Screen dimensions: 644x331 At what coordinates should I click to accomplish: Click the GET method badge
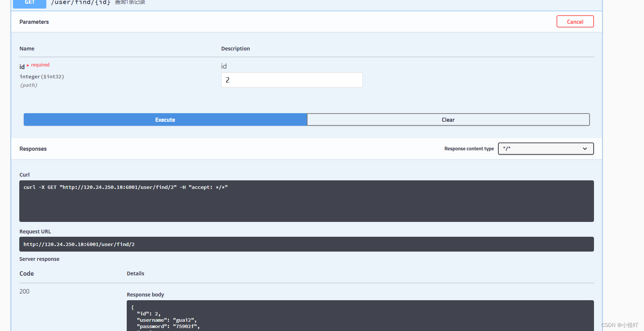click(30, 3)
